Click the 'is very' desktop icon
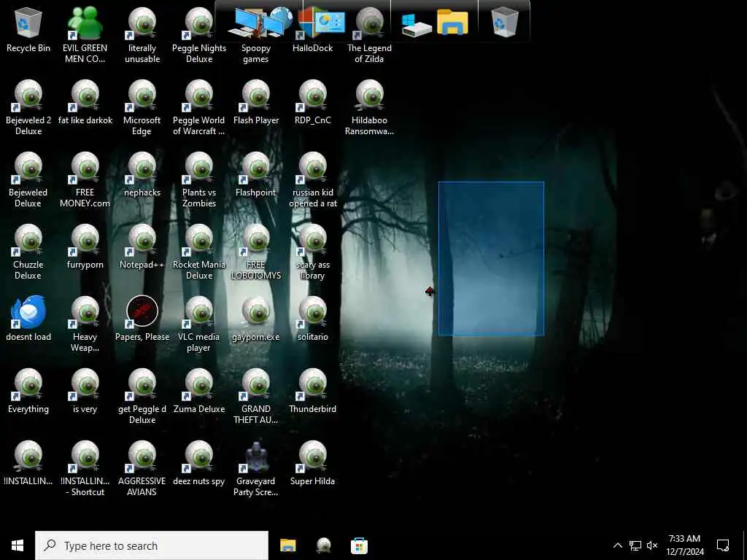This screenshot has width=747, height=560. 85,391
